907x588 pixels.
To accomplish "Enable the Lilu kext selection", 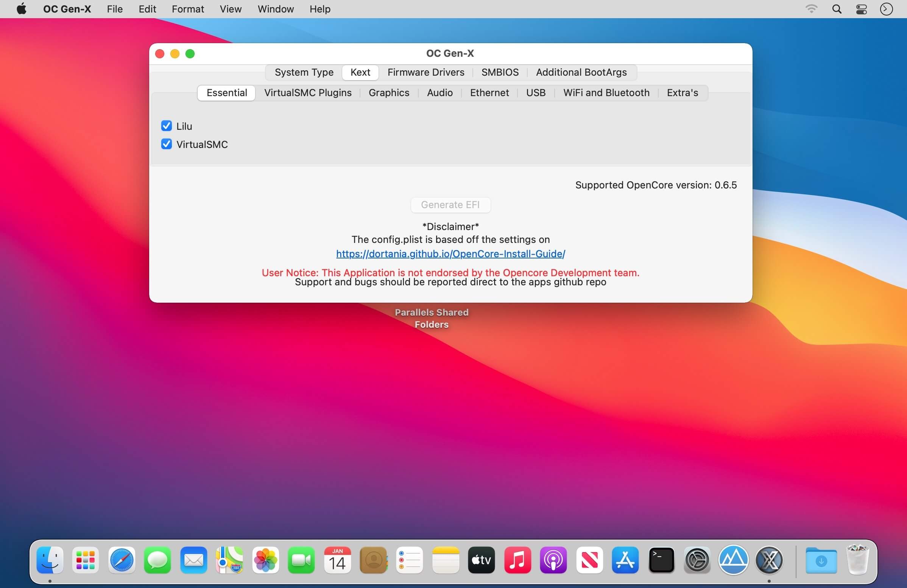I will 167,126.
